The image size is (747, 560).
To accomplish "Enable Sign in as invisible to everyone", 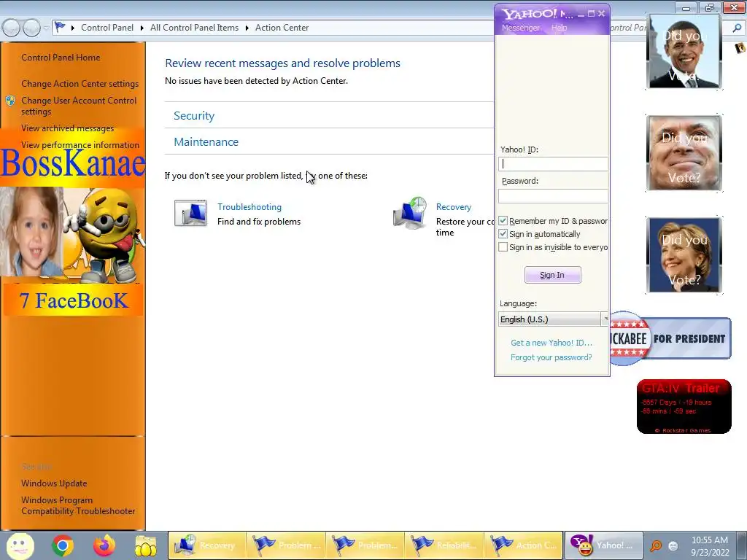I will click(x=503, y=247).
